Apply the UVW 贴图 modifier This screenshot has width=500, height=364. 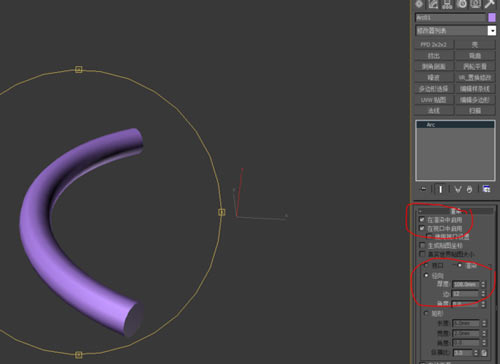(x=434, y=100)
